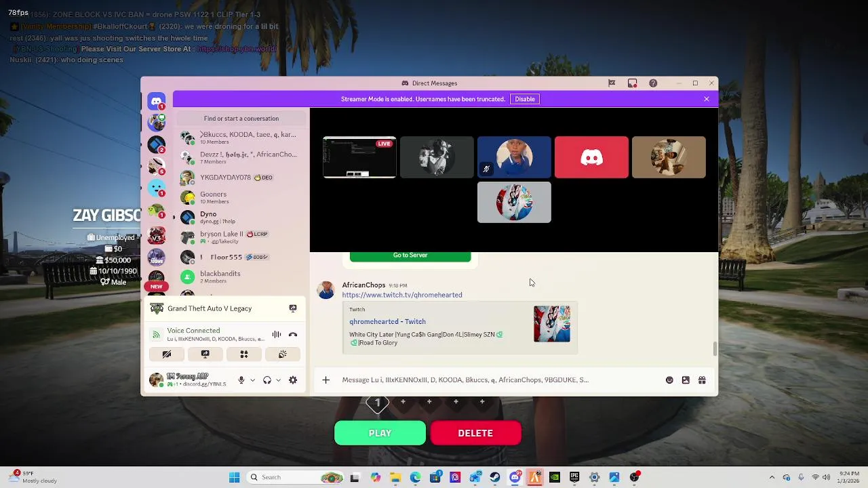The image size is (868, 488).
Task: Open Discord Direct Messages home icon
Action: tap(157, 102)
